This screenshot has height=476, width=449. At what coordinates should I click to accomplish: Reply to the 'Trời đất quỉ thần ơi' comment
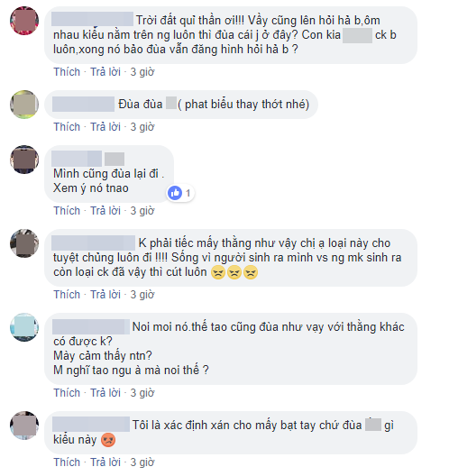click(x=105, y=72)
